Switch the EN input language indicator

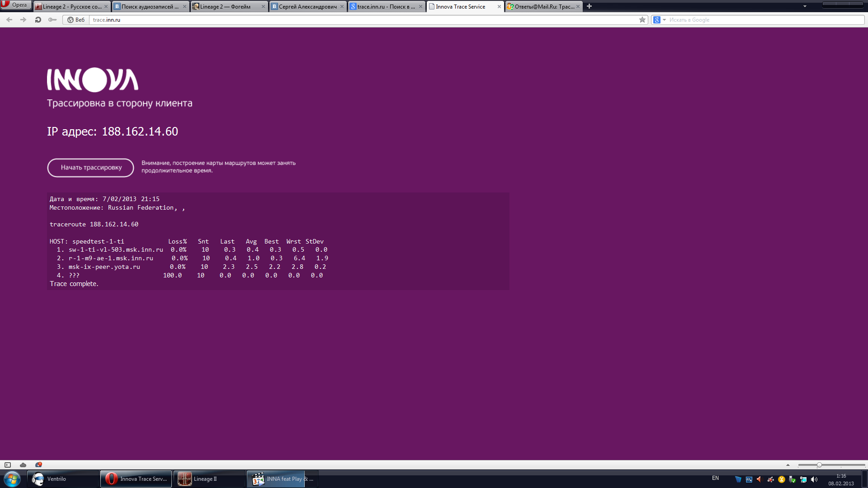[715, 478]
